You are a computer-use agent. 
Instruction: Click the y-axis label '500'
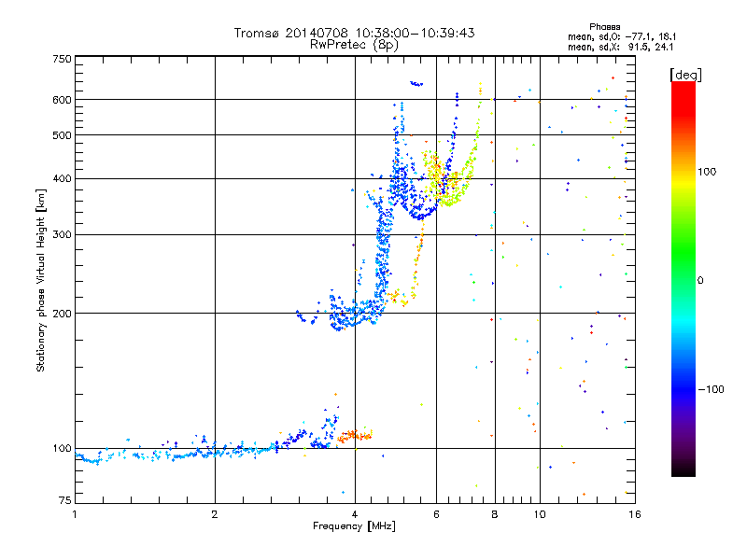(x=62, y=135)
